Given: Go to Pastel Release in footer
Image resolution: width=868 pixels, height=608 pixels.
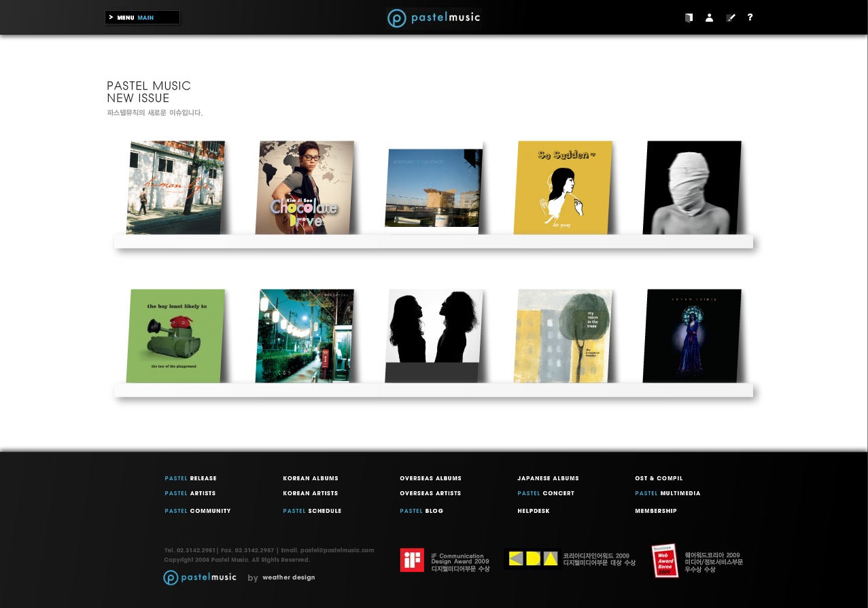Looking at the screenshot, I should pos(190,478).
